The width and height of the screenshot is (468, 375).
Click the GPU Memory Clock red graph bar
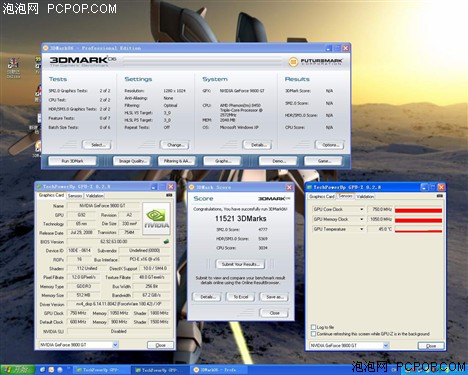tap(418, 220)
